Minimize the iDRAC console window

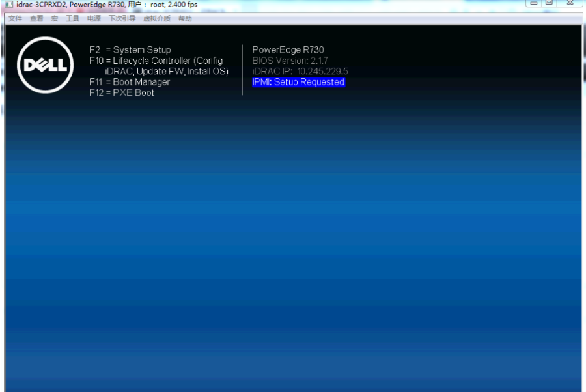coord(533,3)
